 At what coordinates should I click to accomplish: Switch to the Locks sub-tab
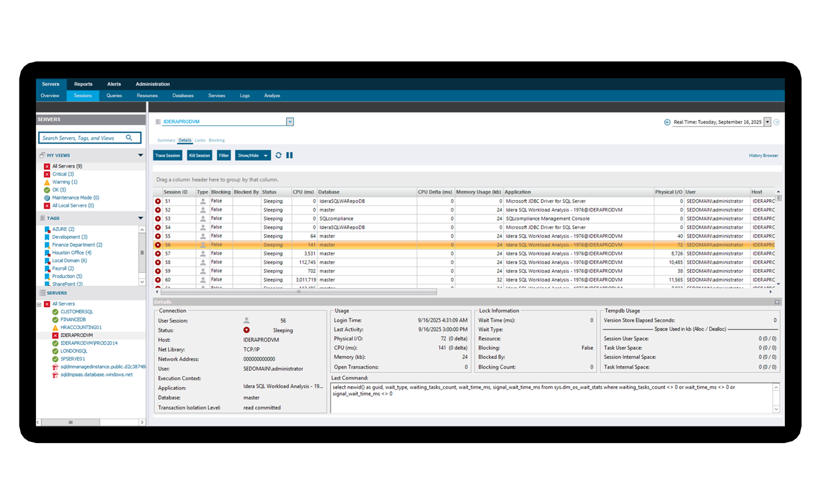click(x=200, y=140)
